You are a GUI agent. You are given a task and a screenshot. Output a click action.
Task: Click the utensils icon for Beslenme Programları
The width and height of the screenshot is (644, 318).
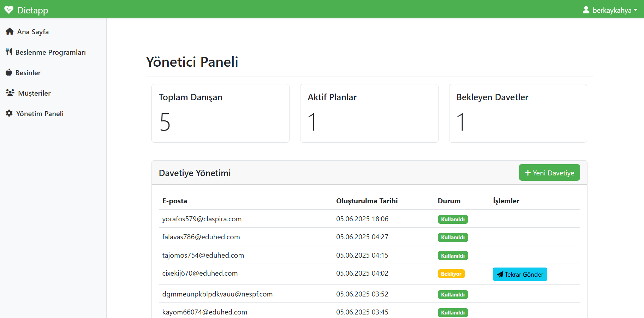click(9, 52)
